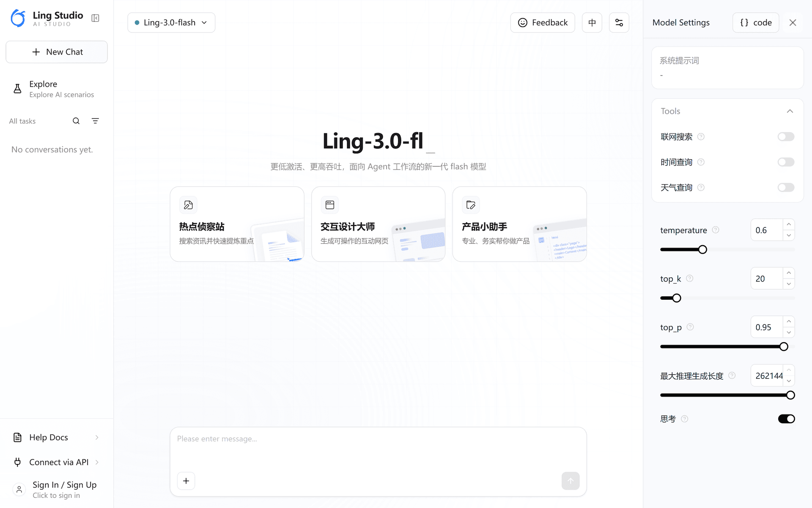View the code snippet button
Image resolution: width=812 pixels, height=508 pixels.
coord(756,22)
